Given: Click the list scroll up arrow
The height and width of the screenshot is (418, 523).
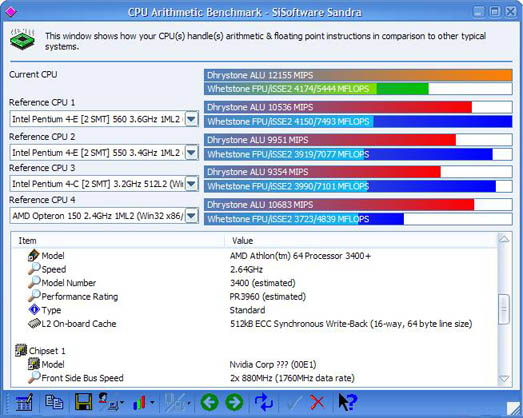Looking at the screenshot, I should point(504,239).
